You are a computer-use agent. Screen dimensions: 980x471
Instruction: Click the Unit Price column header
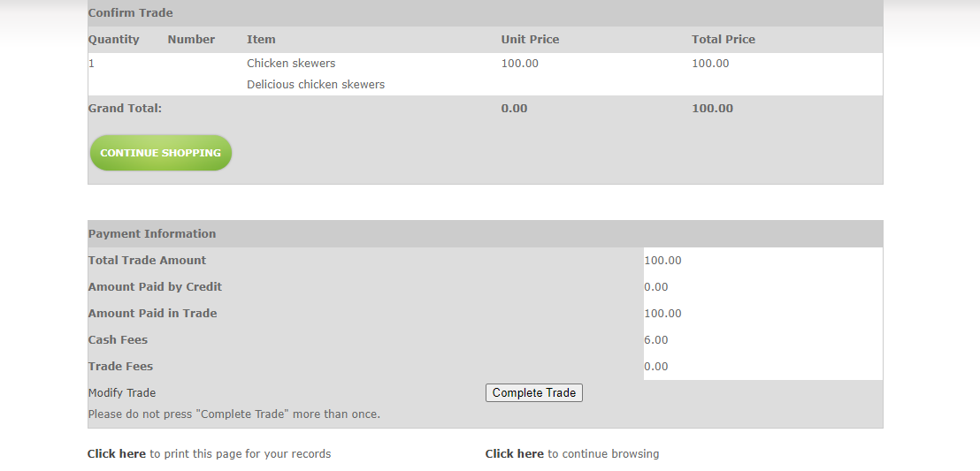point(530,40)
